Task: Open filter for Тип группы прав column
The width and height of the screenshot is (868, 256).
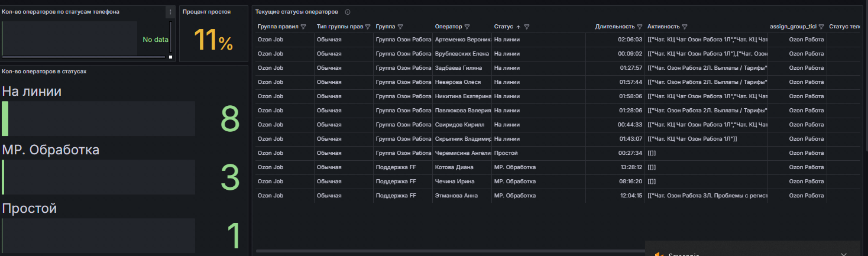Action: tap(368, 27)
